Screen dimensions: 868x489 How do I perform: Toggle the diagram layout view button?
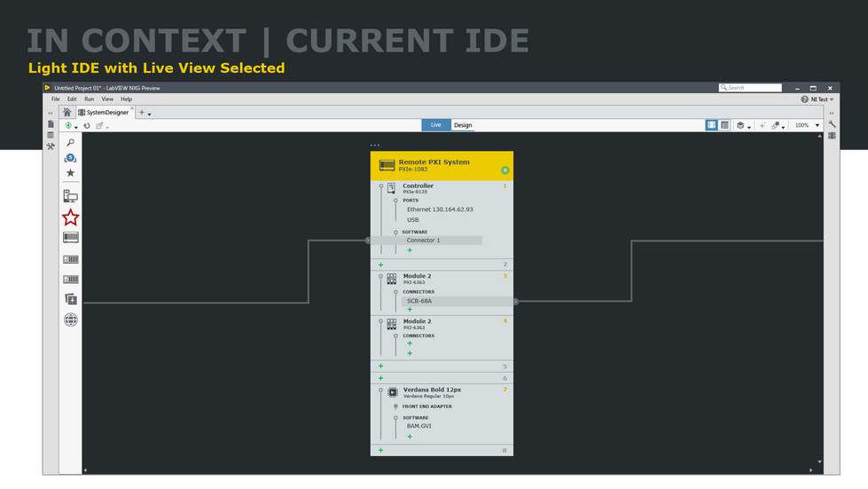(x=711, y=125)
